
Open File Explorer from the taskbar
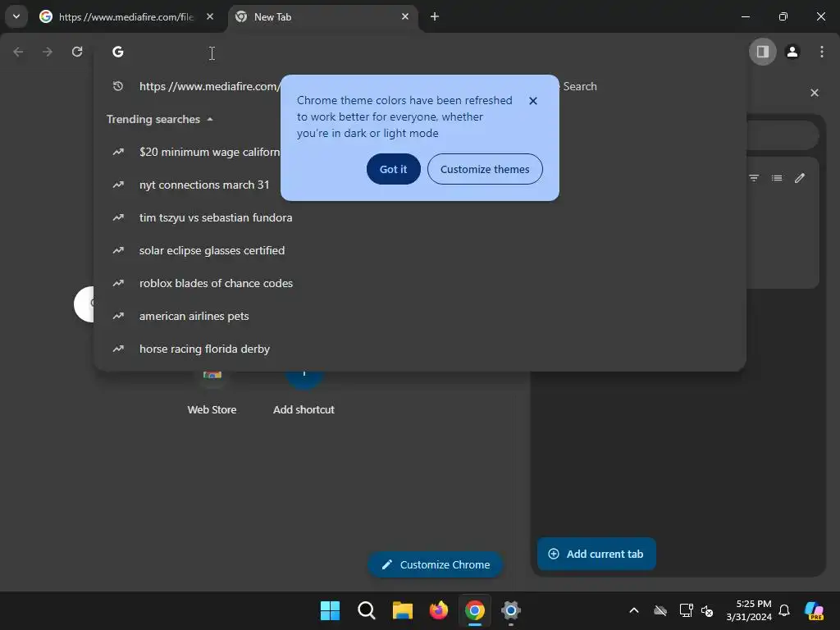[402, 610]
